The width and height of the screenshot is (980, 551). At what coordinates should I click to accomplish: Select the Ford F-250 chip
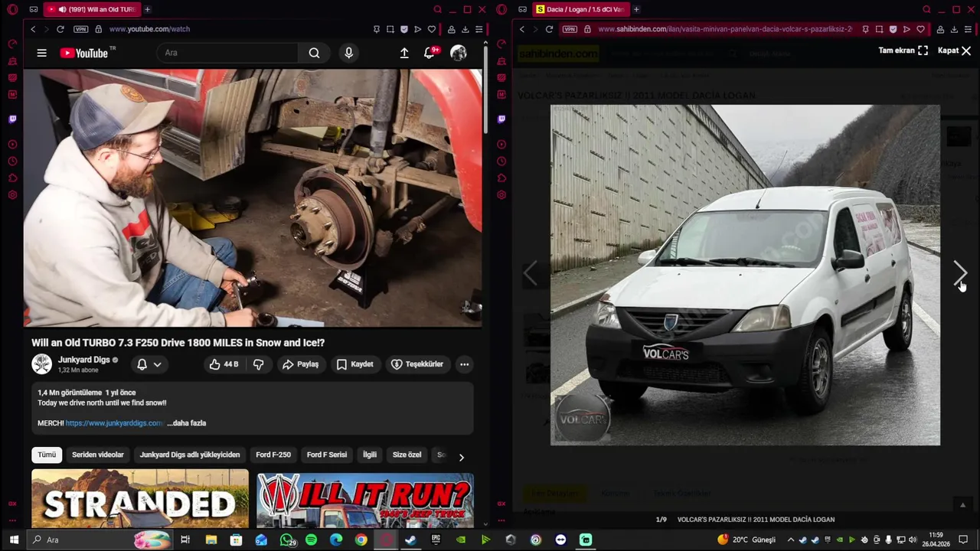point(273,455)
